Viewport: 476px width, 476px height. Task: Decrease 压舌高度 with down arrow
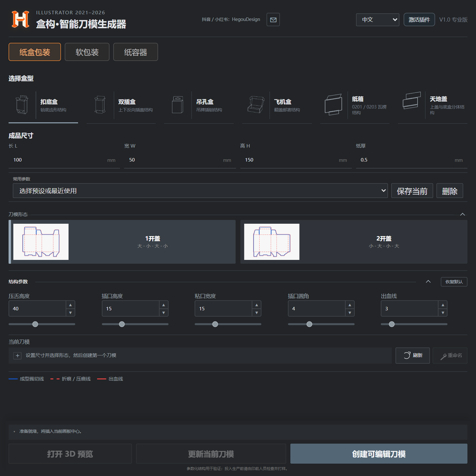point(70,313)
